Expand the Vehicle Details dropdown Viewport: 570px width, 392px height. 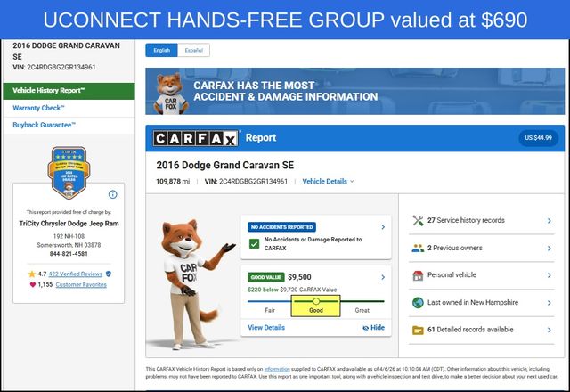click(328, 181)
